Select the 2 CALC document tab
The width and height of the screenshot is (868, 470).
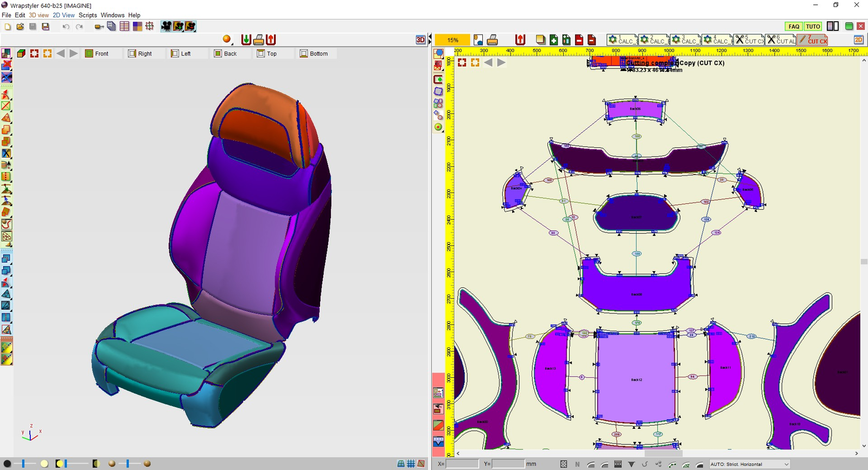[653, 40]
